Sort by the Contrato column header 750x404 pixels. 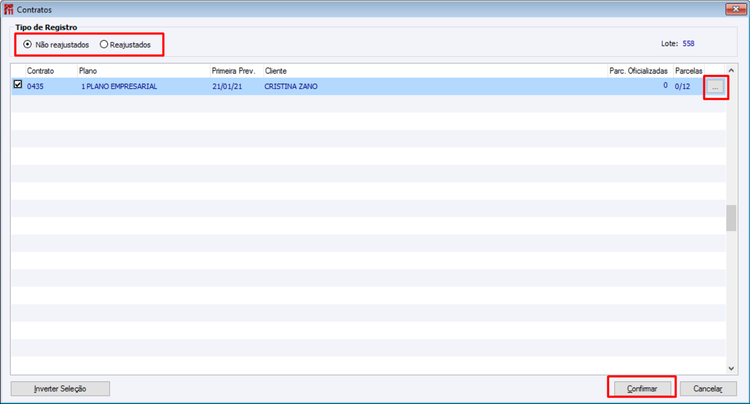51,71
